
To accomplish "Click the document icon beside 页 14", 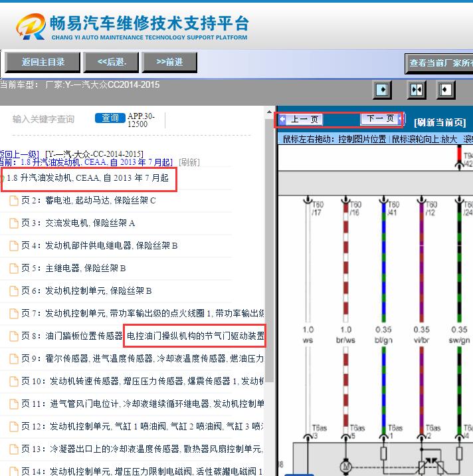I will pyautogui.click(x=14, y=472).
